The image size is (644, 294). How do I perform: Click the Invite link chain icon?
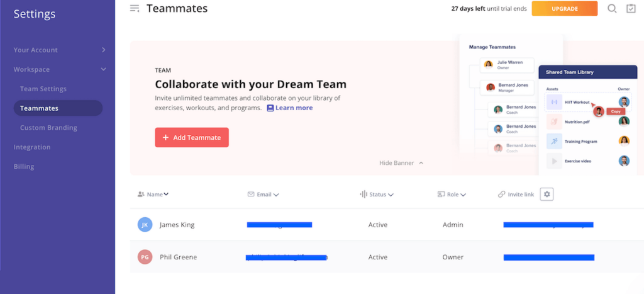coord(501,195)
